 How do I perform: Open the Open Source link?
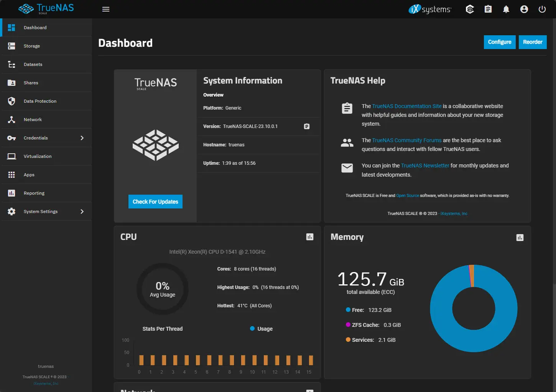(408, 195)
